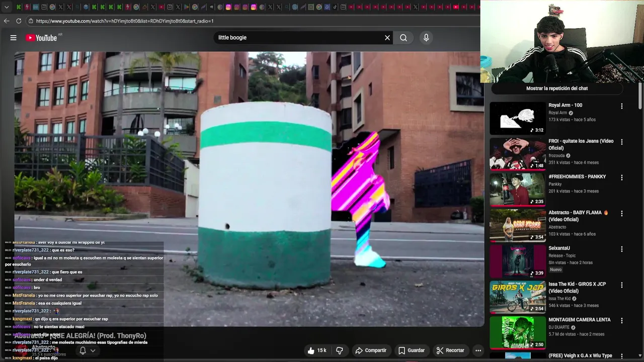Open FRO! quitate los Jeans thumbnail
The image size is (644, 362).
[x=518, y=154]
